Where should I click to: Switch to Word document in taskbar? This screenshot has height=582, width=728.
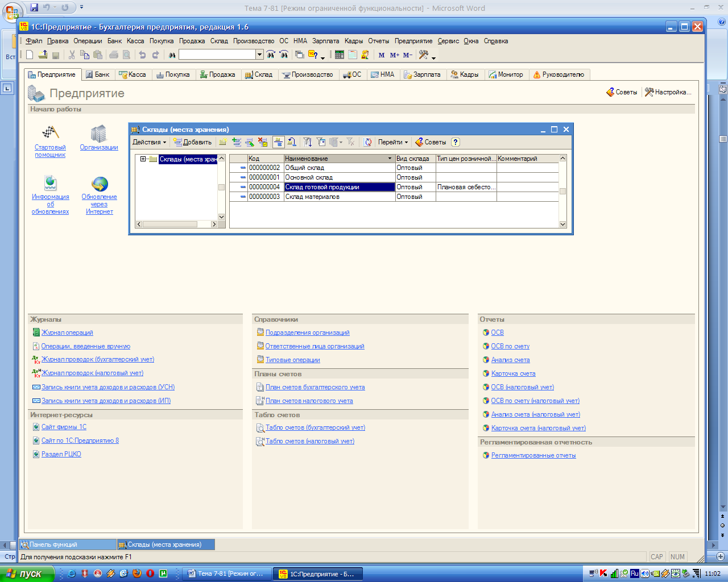tap(226, 573)
